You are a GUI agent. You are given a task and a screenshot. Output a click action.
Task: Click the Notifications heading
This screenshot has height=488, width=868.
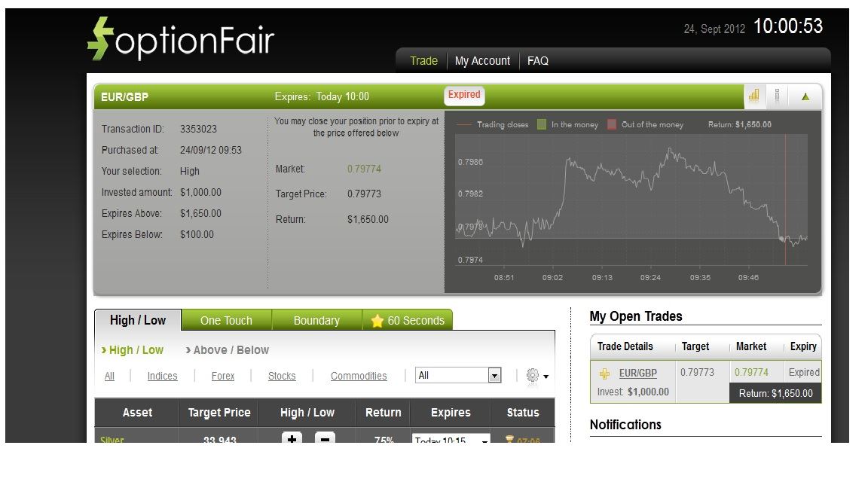625,425
